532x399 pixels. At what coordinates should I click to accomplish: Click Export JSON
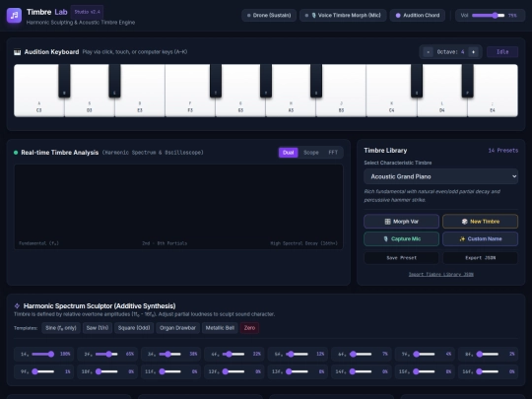click(480, 258)
